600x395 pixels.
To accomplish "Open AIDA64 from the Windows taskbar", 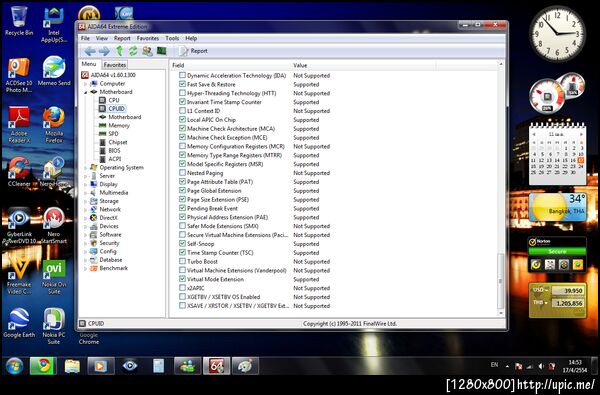I will 217,366.
